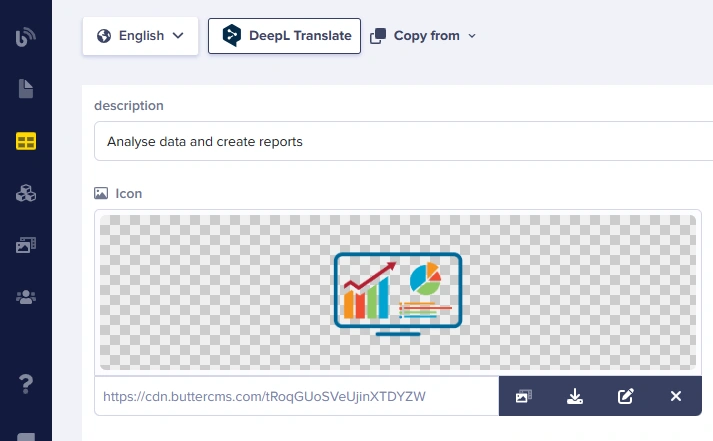Download the icon image file
This screenshot has width=713, height=441.
click(x=575, y=396)
